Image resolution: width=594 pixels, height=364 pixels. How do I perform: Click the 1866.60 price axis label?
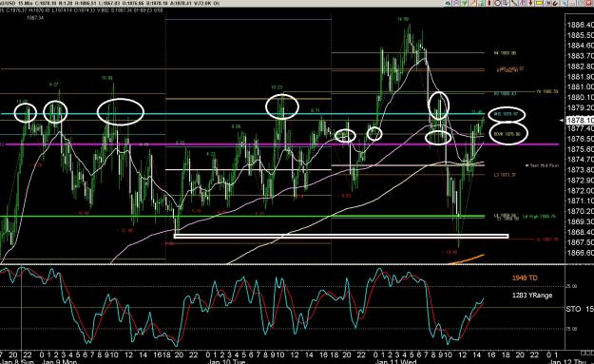coord(580,253)
